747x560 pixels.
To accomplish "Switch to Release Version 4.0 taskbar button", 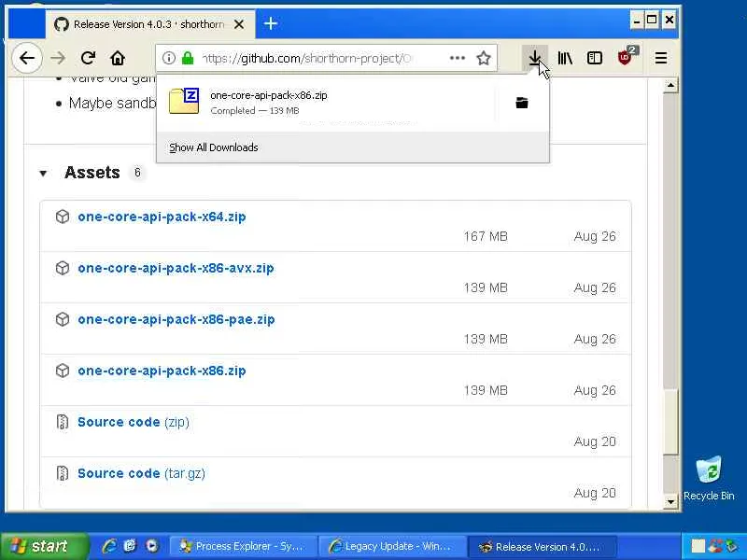I will tap(543, 546).
